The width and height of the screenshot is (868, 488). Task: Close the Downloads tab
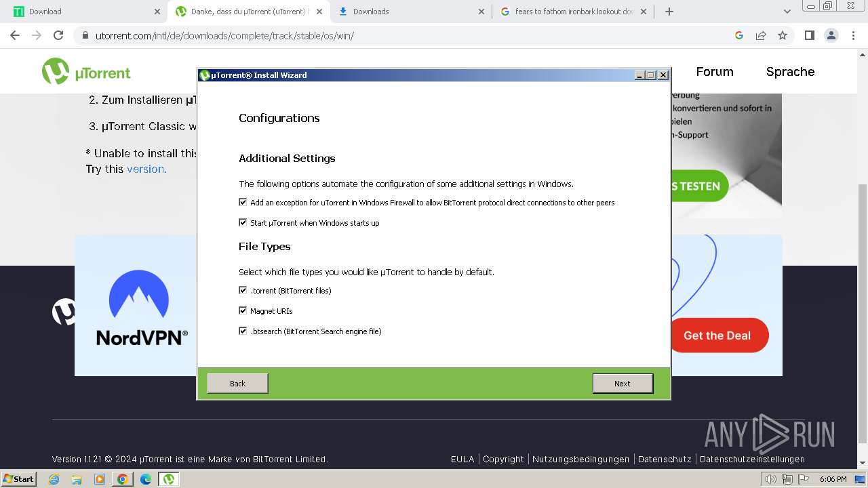[481, 12]
